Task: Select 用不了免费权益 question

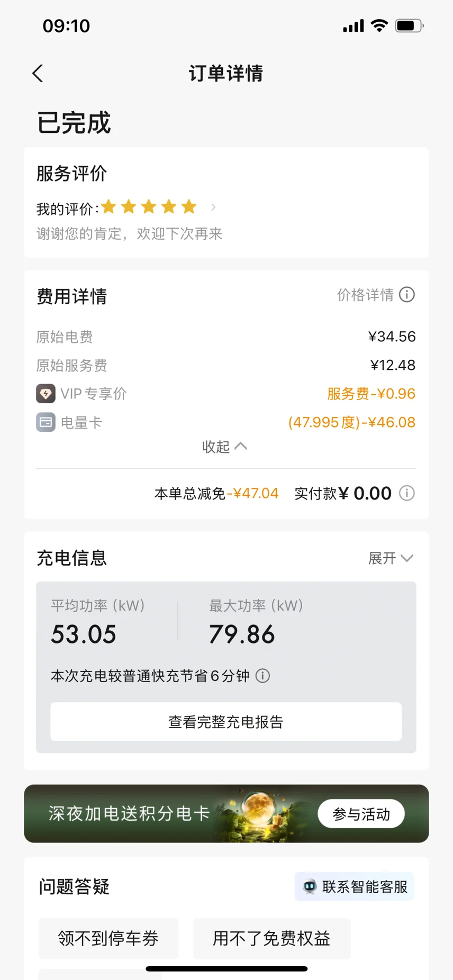Action: tap(271, 938)
